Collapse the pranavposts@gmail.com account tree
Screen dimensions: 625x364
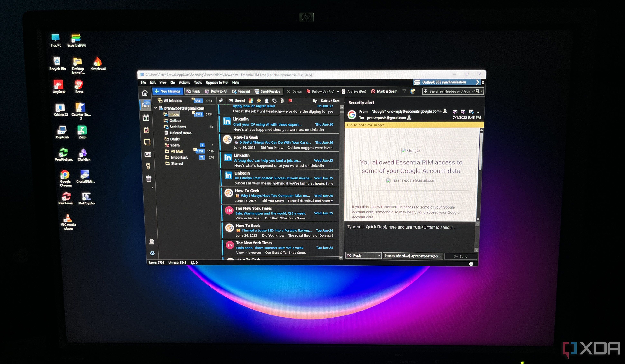(156, 108)
